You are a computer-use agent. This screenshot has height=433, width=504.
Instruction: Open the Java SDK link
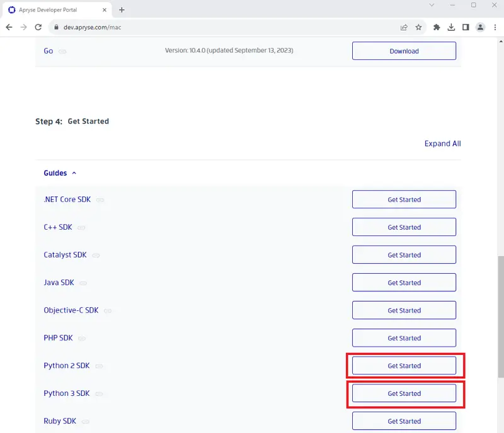59,283
